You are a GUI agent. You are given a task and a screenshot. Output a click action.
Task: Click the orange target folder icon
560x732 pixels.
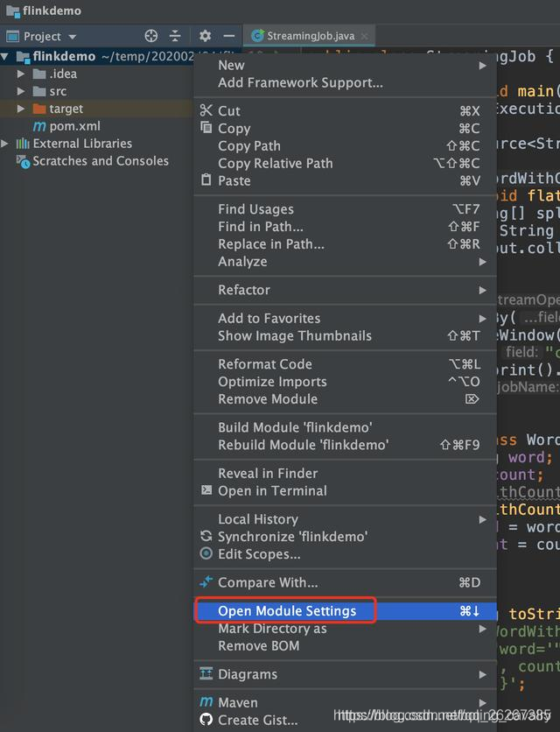[x=39, y=109]
